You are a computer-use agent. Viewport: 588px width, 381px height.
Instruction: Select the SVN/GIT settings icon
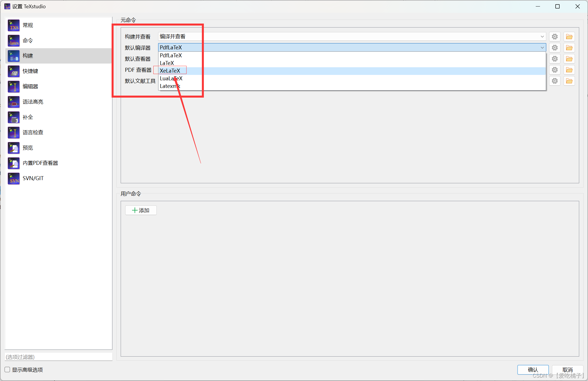point(13,178)
